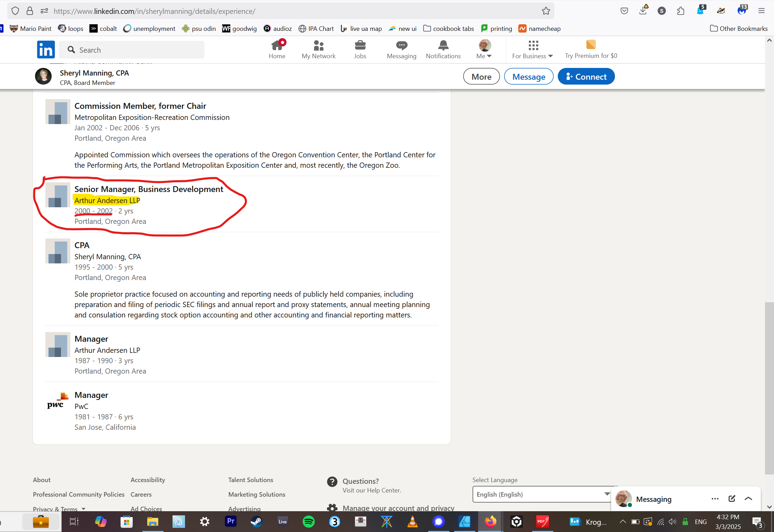Click the Accessibility footer link

(148, 480)
